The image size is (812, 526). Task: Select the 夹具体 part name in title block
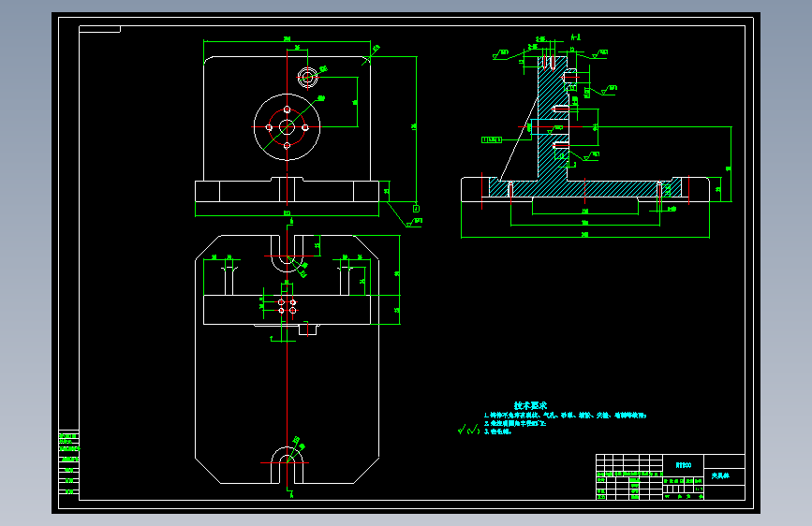tap(720, 475)
